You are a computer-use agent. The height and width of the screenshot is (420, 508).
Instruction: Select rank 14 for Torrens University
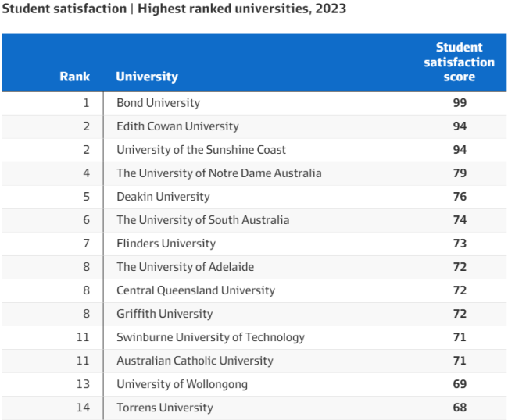click(83, 408)
